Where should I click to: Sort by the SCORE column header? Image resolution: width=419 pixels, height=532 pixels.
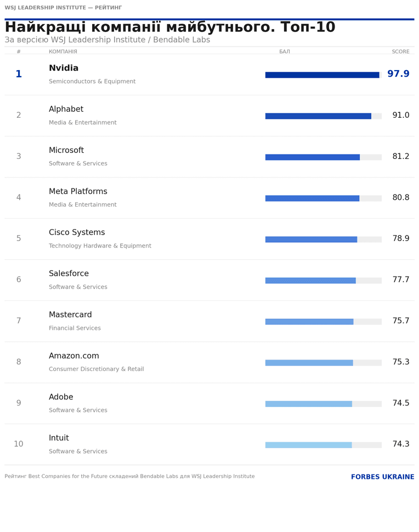click(x=400, y=52)
